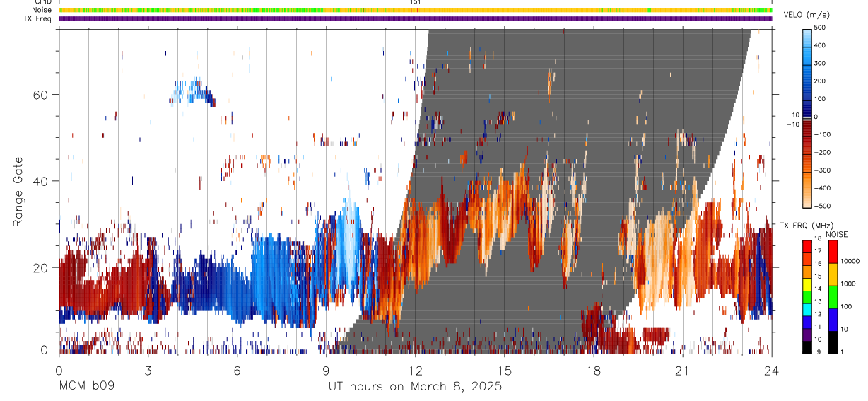Click the 9 UT hour tick label
The width and height of the screenshot is (868, 401).
(x=327, y=370)
